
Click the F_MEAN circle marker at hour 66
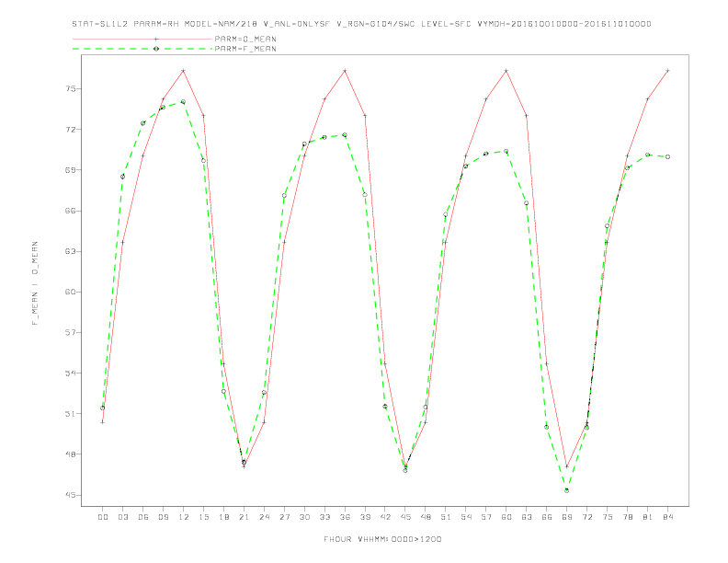pos(547,428)
